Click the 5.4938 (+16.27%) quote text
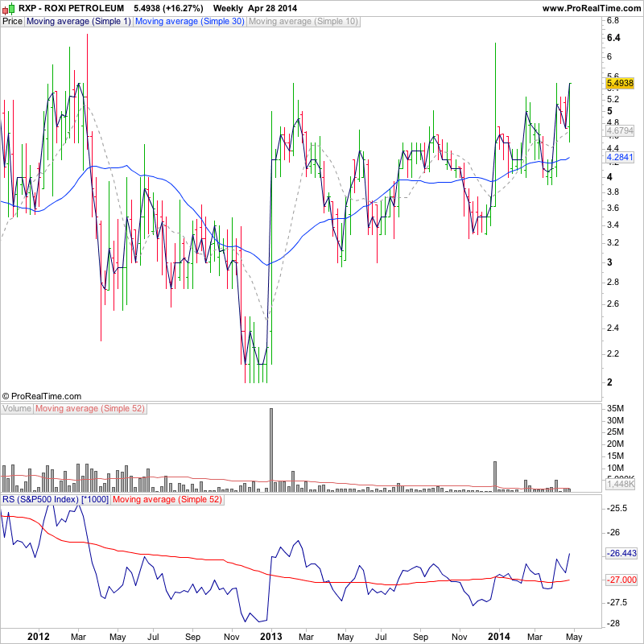 (168, 8)
